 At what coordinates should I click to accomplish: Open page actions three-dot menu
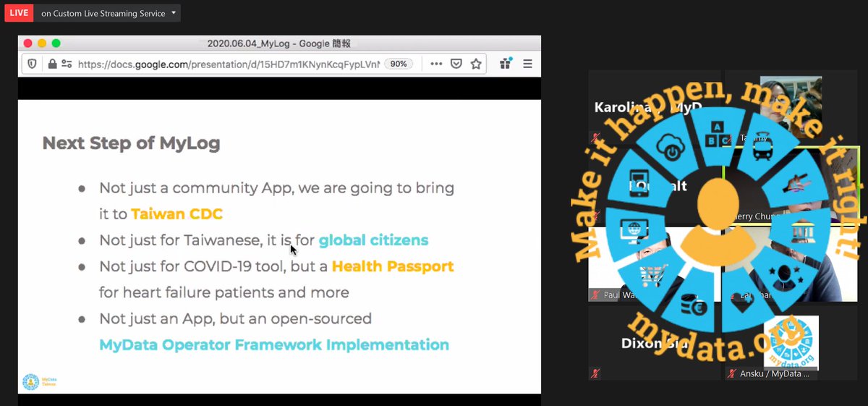[436, 64]
